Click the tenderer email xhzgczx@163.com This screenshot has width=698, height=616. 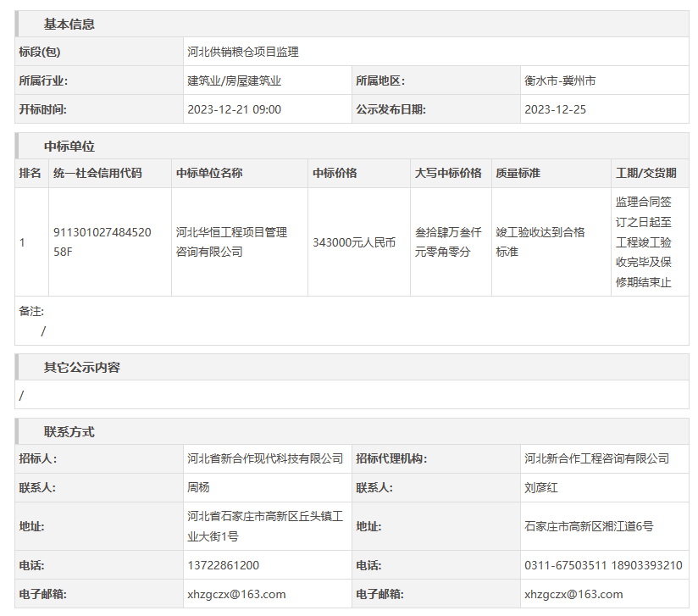pos(236,594)
